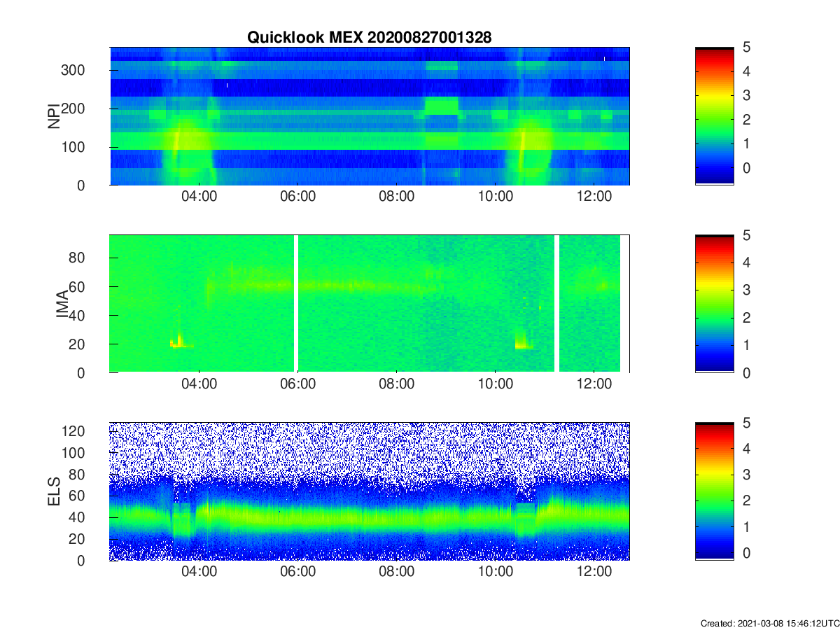Click the 5 label on IMA color bar
The image size is (840, 630).
[x=746, y=235]
